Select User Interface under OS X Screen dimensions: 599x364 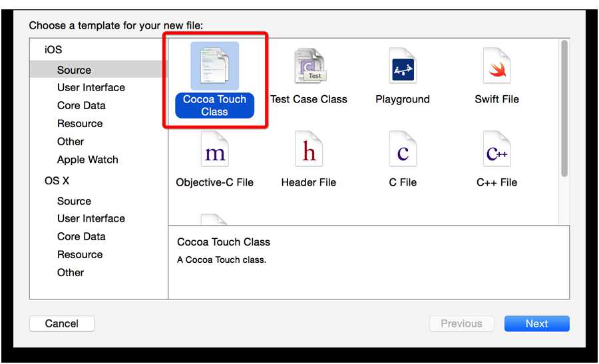click(91, 218)
